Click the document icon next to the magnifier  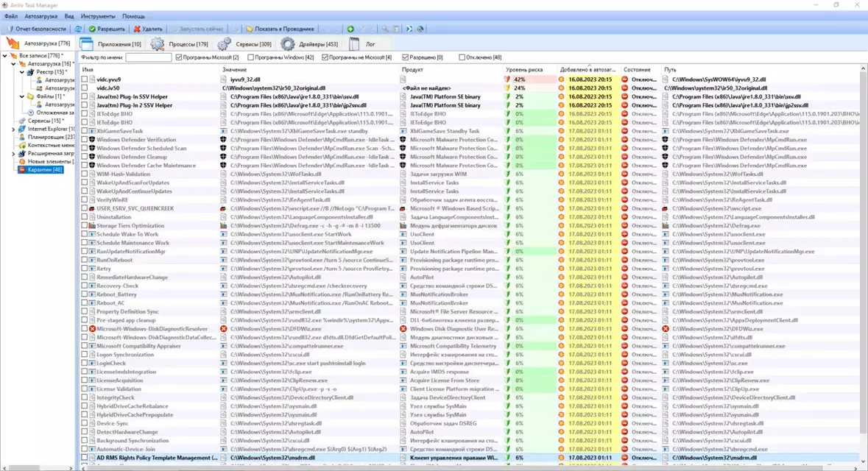[x=396, y=29]
